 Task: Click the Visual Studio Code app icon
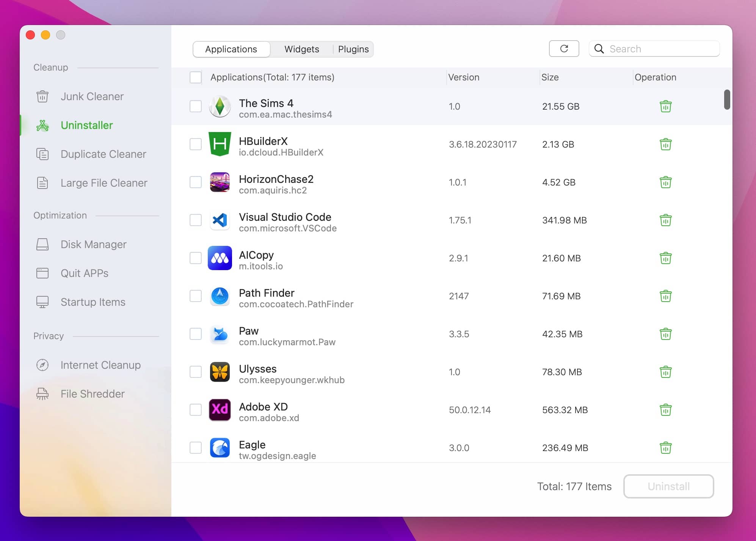click(x=220, y=220)
